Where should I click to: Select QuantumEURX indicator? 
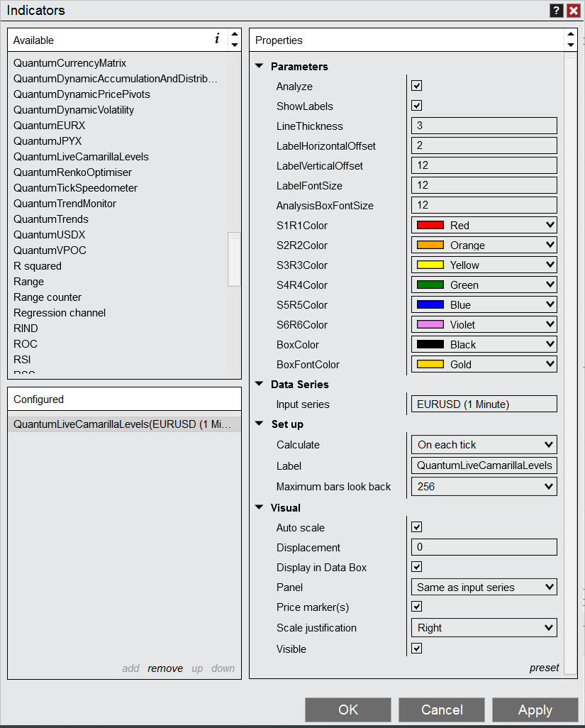click(x=49, y=126)
